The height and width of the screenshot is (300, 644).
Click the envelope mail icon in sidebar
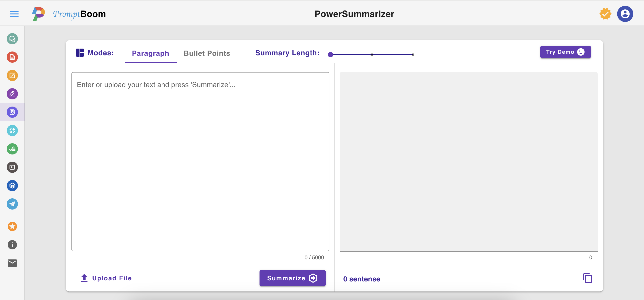click(12, 263)
